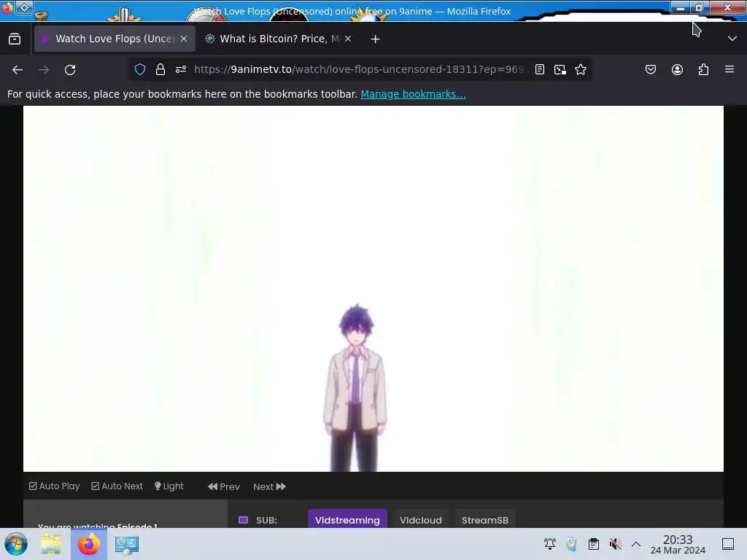Go to Next episode
This screenshot has width=747, height=560.
tap(269, 486)
